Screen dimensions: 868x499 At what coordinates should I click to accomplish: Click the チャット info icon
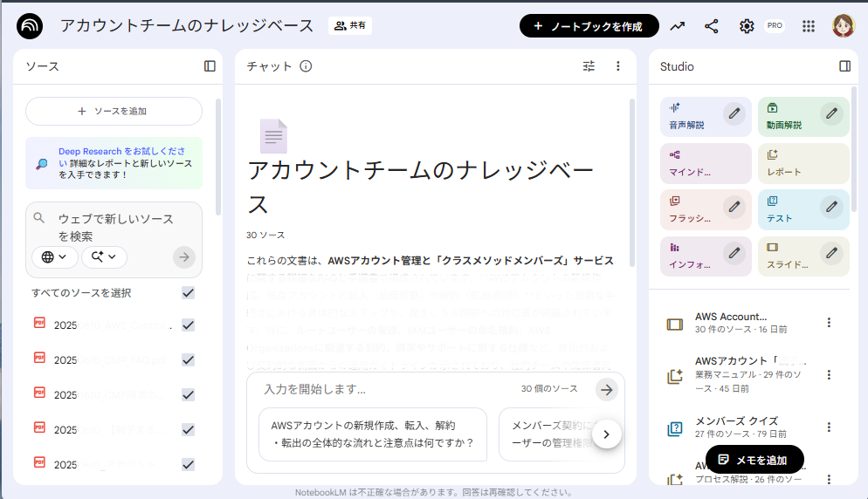tap(306, 66)
